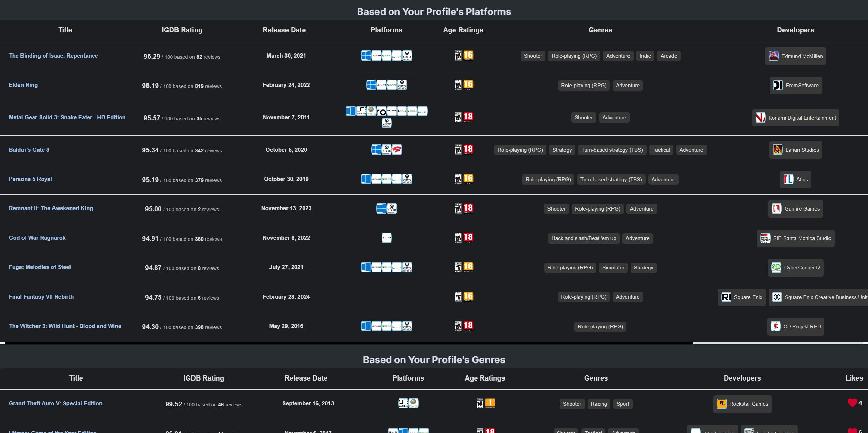Click the Stadia platform icon for Baldur's Gate 3
The image size is (868, 433).
click(x=397, y=150)
